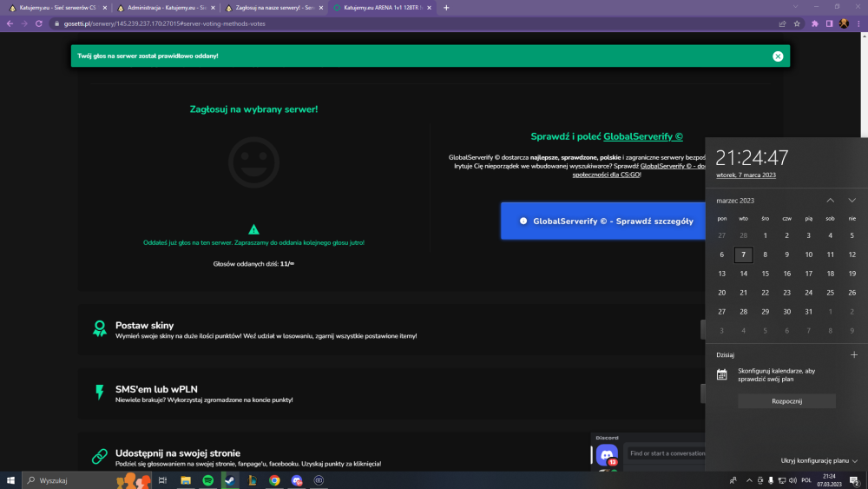Close the Administracja - Katujemy.eu tab
868x489 pixels.
pos(213,8)
